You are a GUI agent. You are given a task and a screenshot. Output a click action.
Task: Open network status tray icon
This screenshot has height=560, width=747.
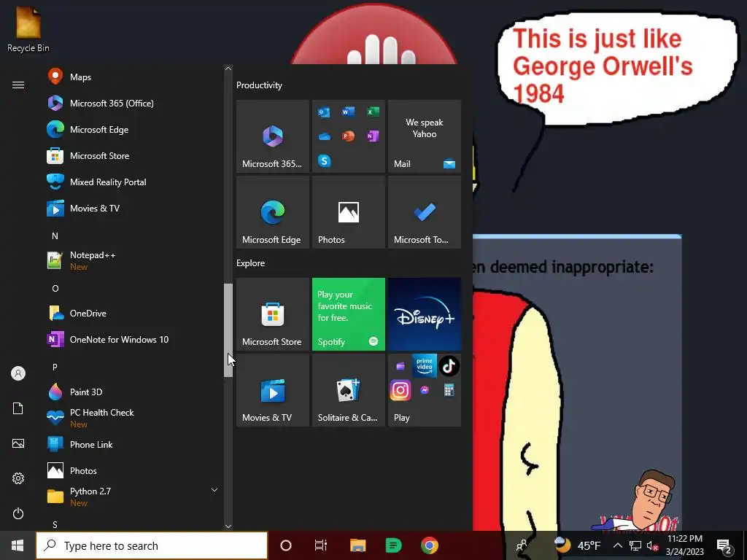pos(635,545)
